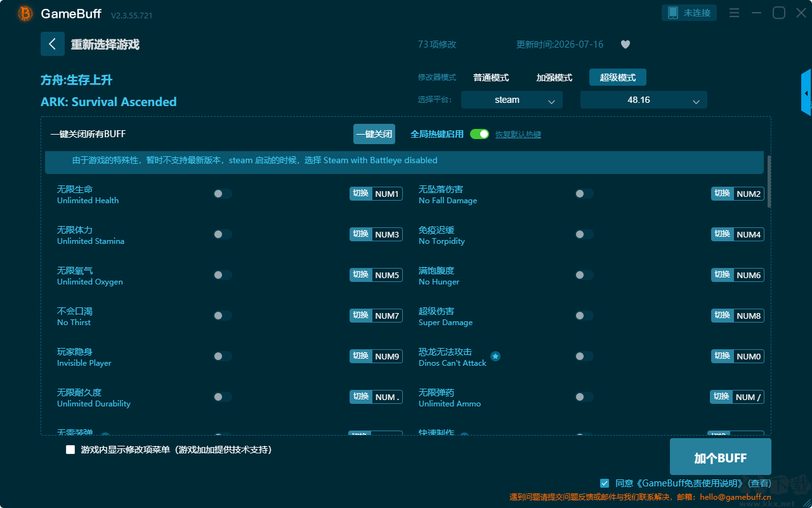Click star badge next to Dinos Can't Attack

pos(495,356)
